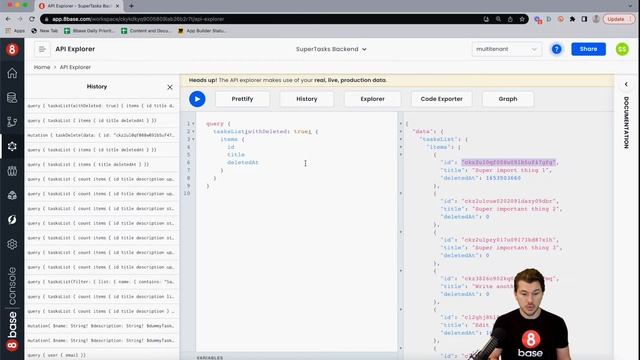This screenshot has height=360, width=640.
Task: Open the browser extensions puzzle icon
Action: tap(572, 19)
